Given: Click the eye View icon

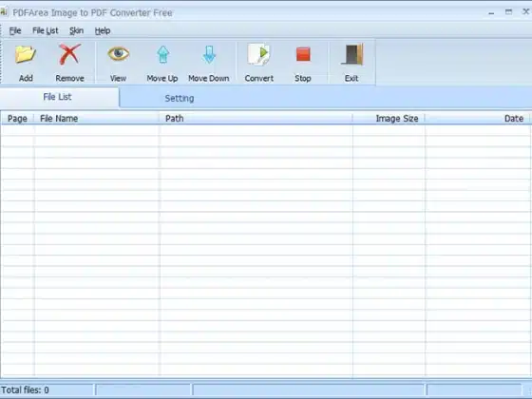Looking at the screenshot, I should pyautogui.click(x=119, y=54).
